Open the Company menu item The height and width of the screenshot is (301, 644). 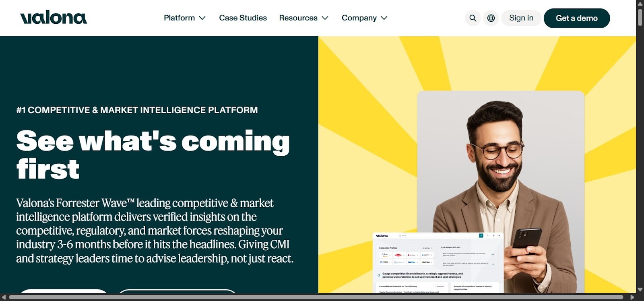pyautogui.click(x=359, y=18)
